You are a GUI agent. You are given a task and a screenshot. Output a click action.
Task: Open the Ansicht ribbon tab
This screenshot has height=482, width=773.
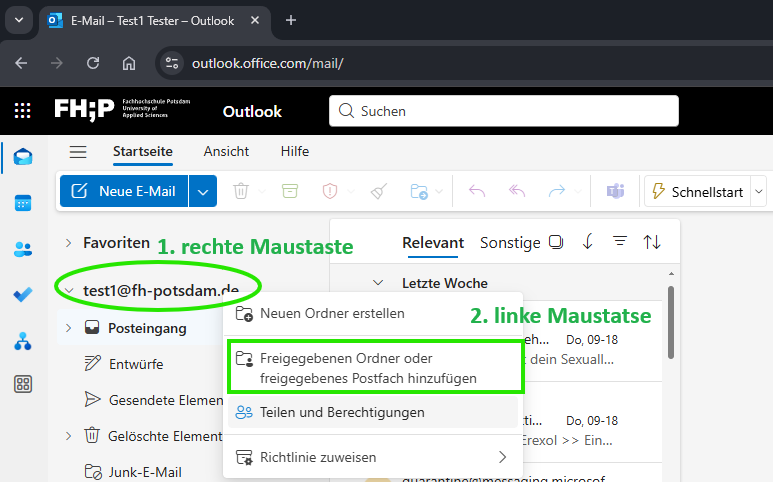point(226,151)
